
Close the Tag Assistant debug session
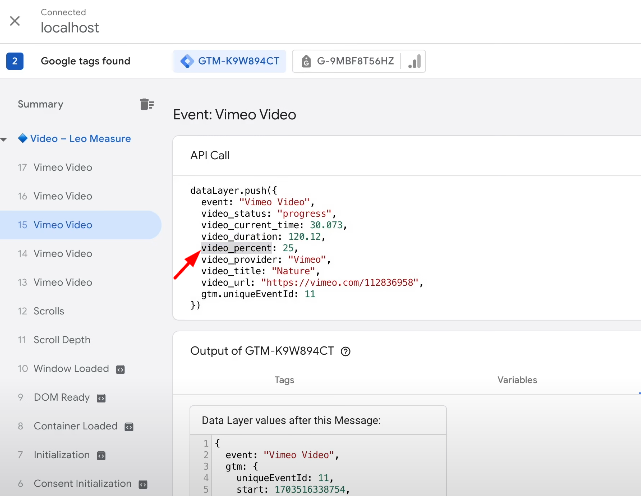click(15, 20)
